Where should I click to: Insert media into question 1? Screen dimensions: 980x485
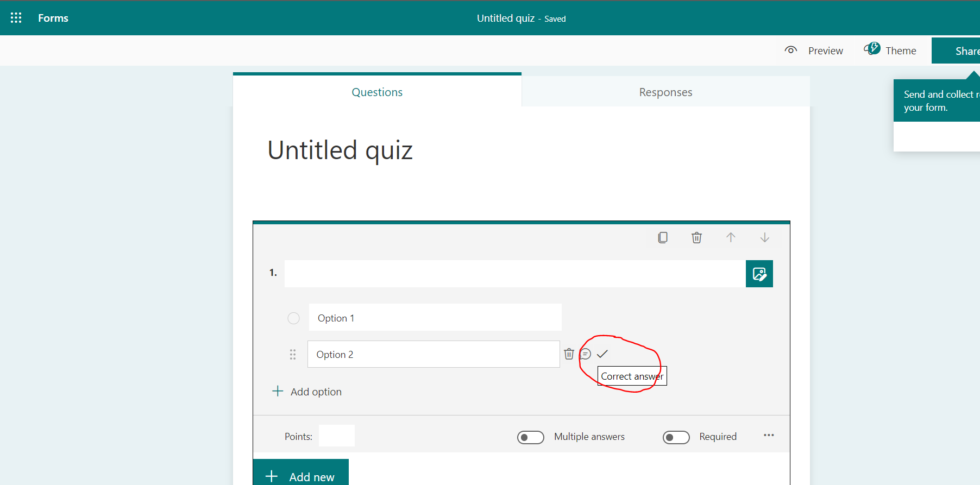tap(759, 274)
